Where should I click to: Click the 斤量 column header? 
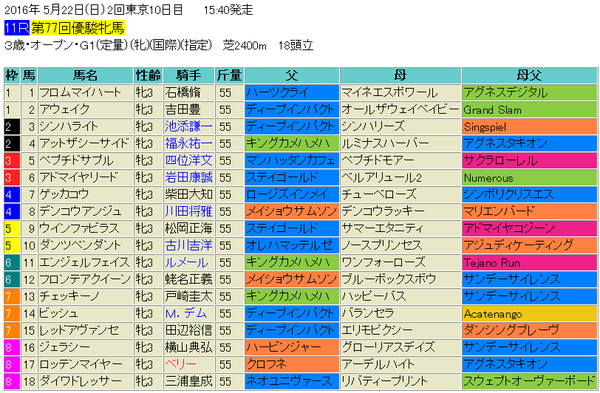click(229, 75)
